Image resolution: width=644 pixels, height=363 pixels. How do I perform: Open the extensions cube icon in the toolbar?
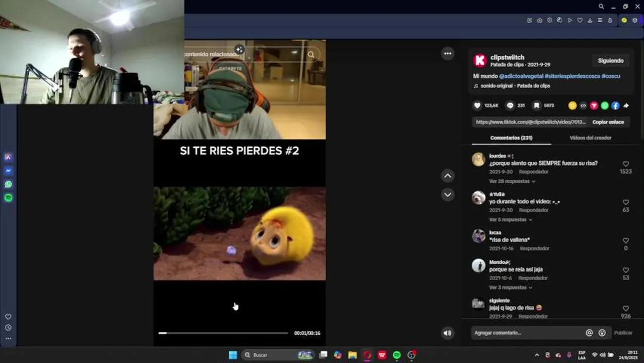click(635, 20)
